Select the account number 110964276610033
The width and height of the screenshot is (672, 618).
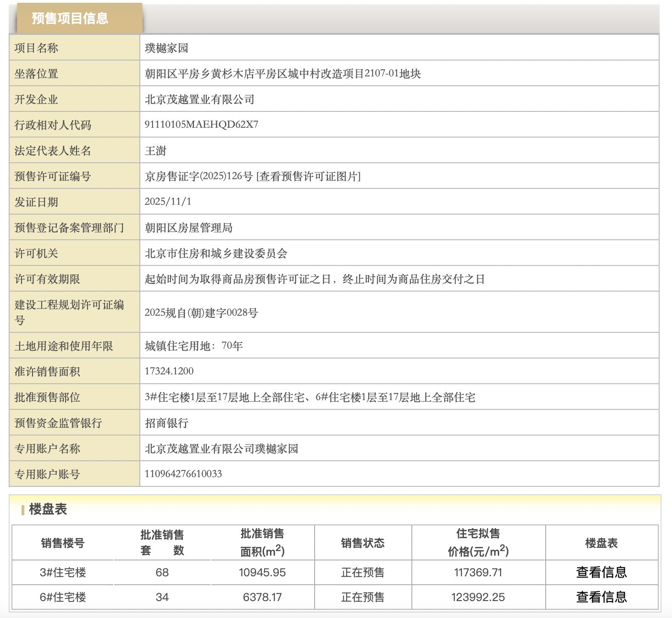tap(183, 474)
